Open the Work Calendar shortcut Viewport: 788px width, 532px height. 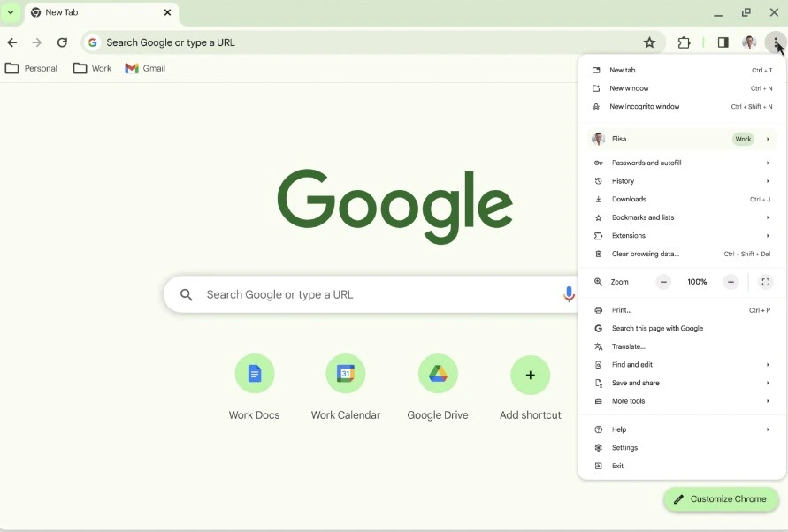point(346,387)
